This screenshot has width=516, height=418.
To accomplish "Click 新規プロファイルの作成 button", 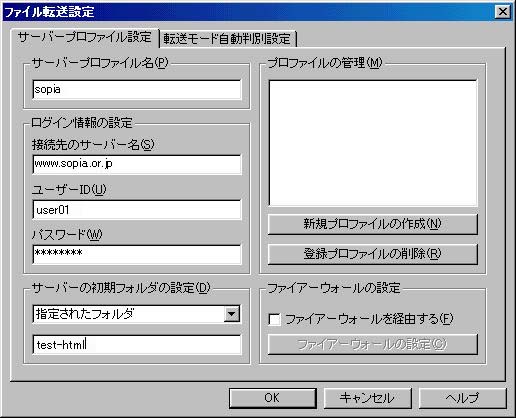I will tap(373, 224).
